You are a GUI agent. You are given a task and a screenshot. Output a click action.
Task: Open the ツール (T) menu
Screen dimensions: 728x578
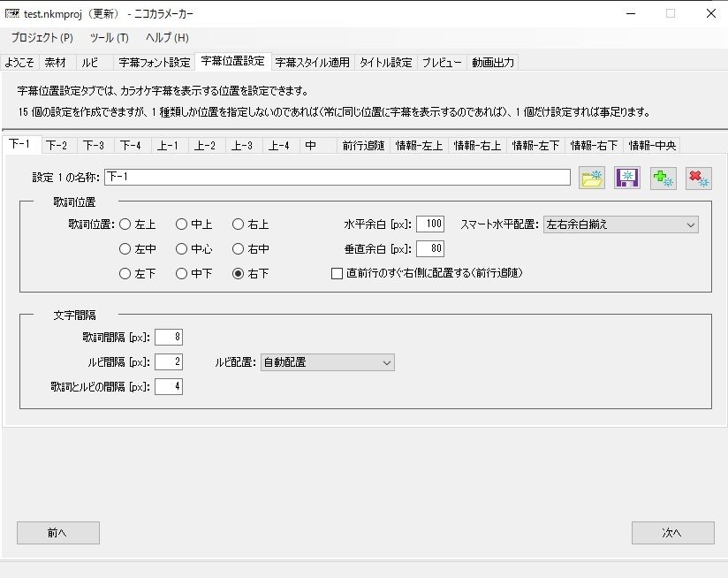[x=109, y=38]
